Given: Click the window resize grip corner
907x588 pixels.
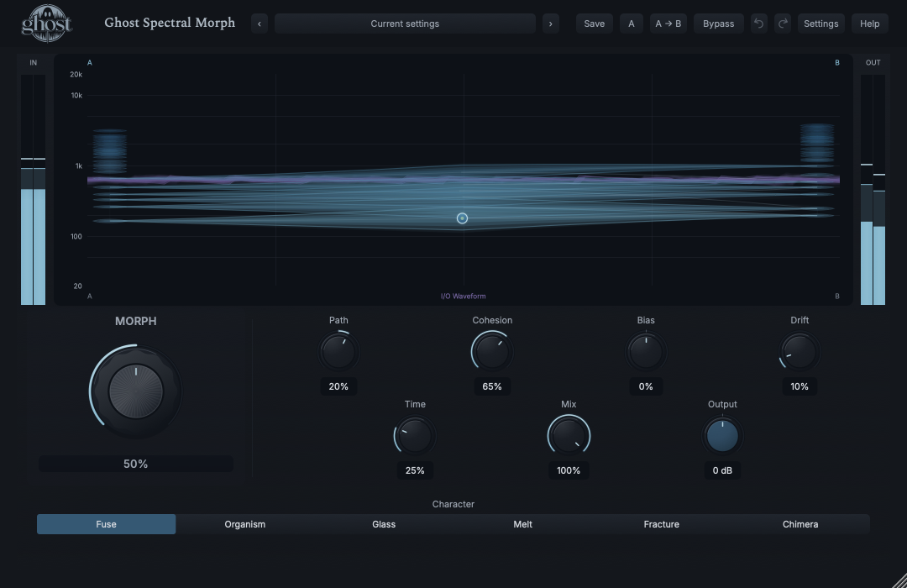Looking at the screenshot, I should point(899,580).
